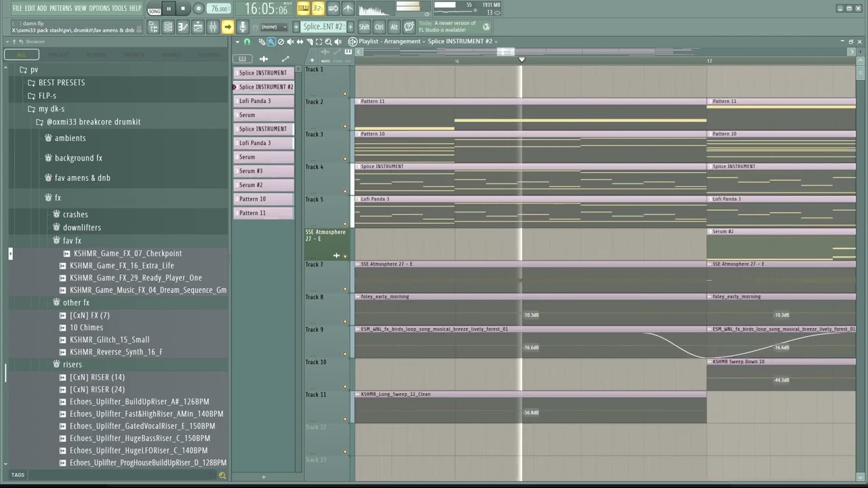Click the Shift modifier button
The height and width of the screenshot is (488, 868).
click(364, 27)
